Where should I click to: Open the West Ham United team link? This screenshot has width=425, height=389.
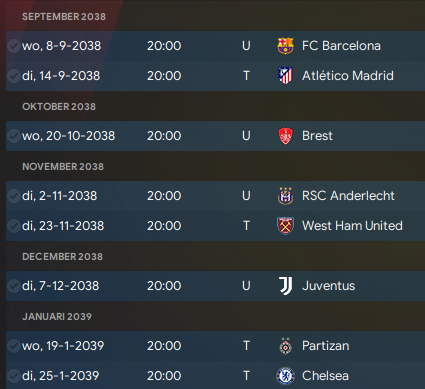(352, 226)
